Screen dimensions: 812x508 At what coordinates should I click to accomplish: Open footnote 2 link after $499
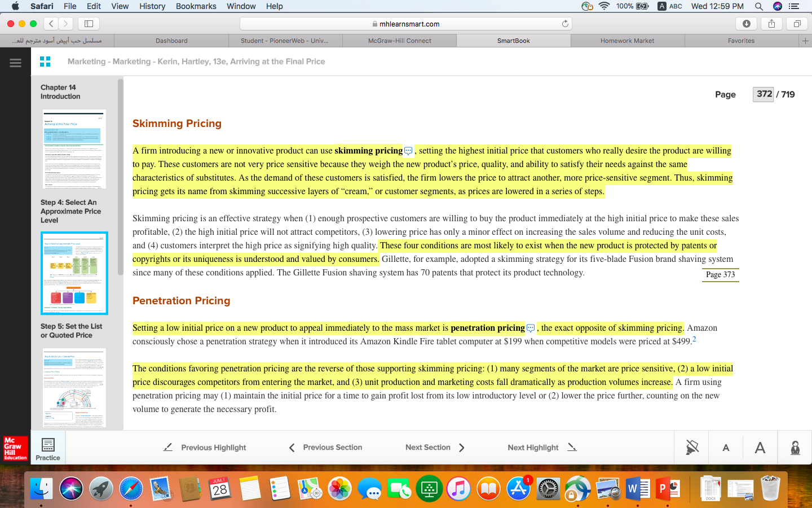click(694, 339)
